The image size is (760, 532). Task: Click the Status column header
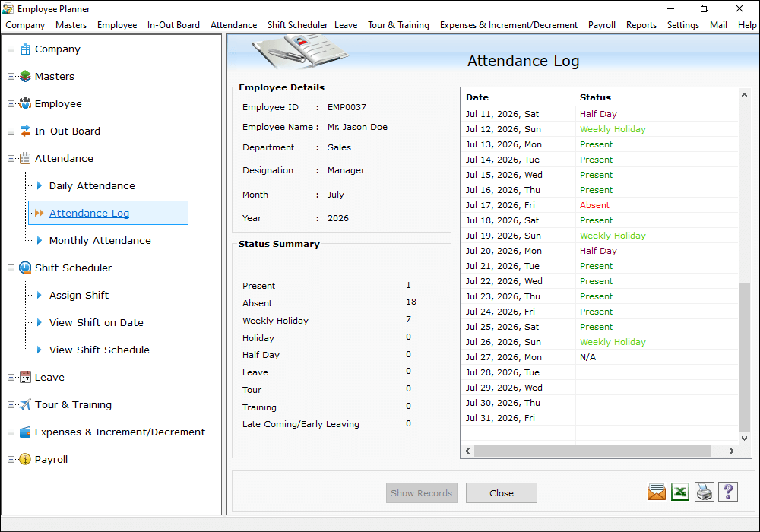(657, 97)
